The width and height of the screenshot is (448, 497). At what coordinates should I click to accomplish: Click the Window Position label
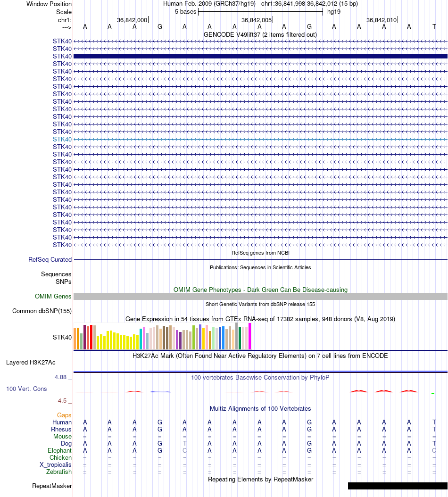pos(49,4)
